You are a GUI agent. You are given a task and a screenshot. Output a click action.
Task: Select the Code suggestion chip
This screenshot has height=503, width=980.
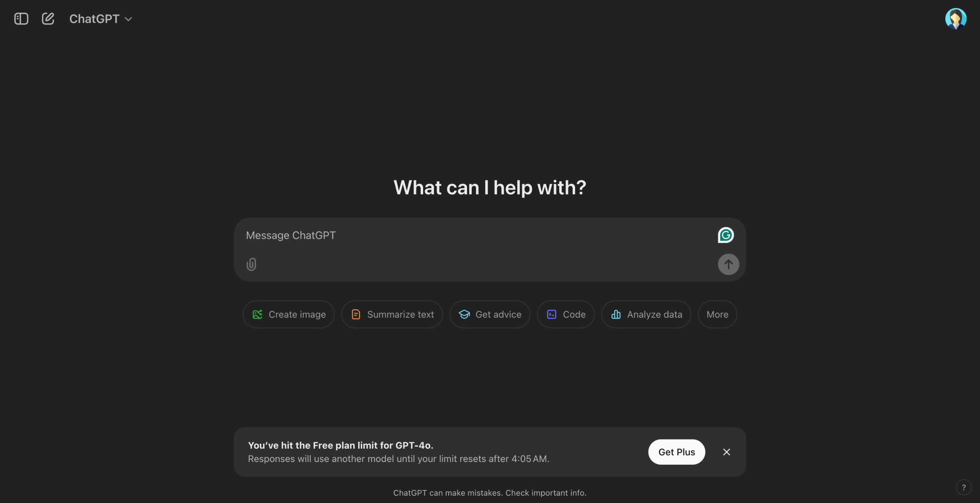click(566, 314)
